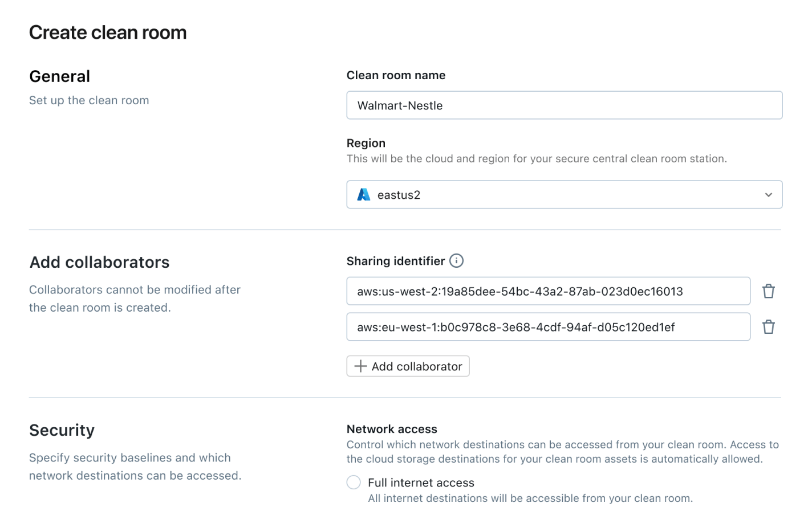This screenshot has width=812, height=515.
Task: Click the "General" section heading
Action: point(59,76)
